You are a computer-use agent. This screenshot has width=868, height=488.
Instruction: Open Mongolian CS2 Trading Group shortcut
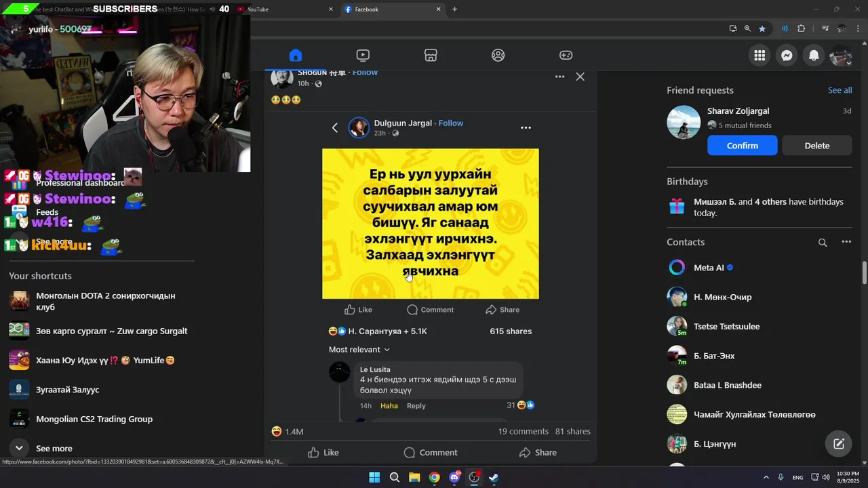click(x=102, y=419)
